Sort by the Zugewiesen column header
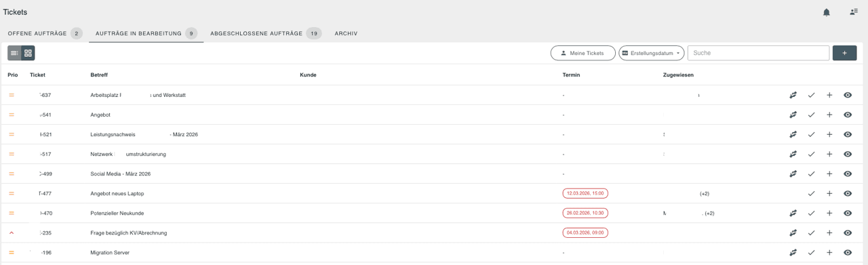The width and height of the screenshot is (868, 265). (678, 75)
